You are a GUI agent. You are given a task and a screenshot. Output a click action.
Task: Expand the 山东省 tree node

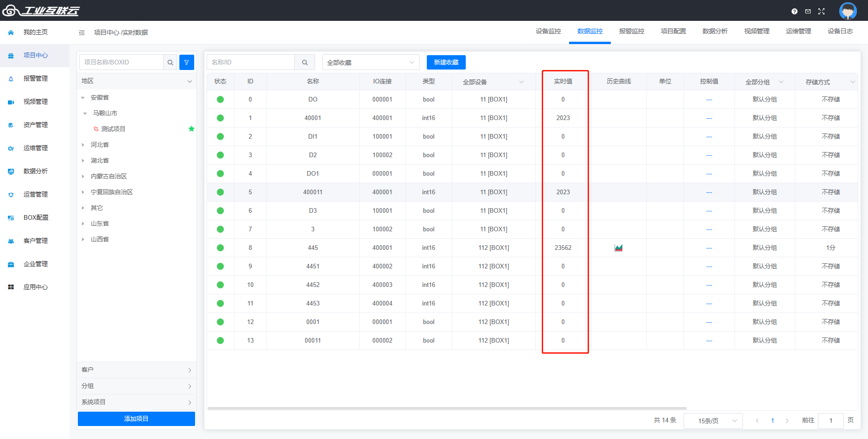(83, 224)
